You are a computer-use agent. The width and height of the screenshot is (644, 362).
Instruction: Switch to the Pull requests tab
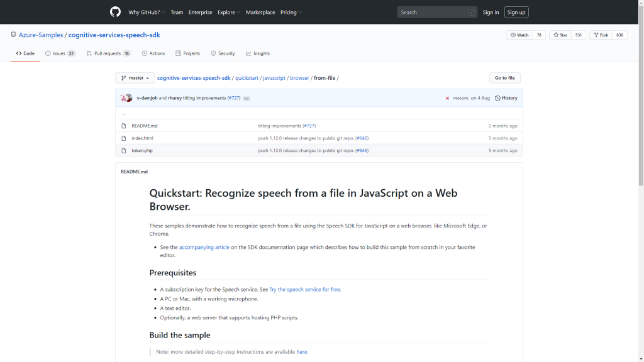(x=108, y=53)
